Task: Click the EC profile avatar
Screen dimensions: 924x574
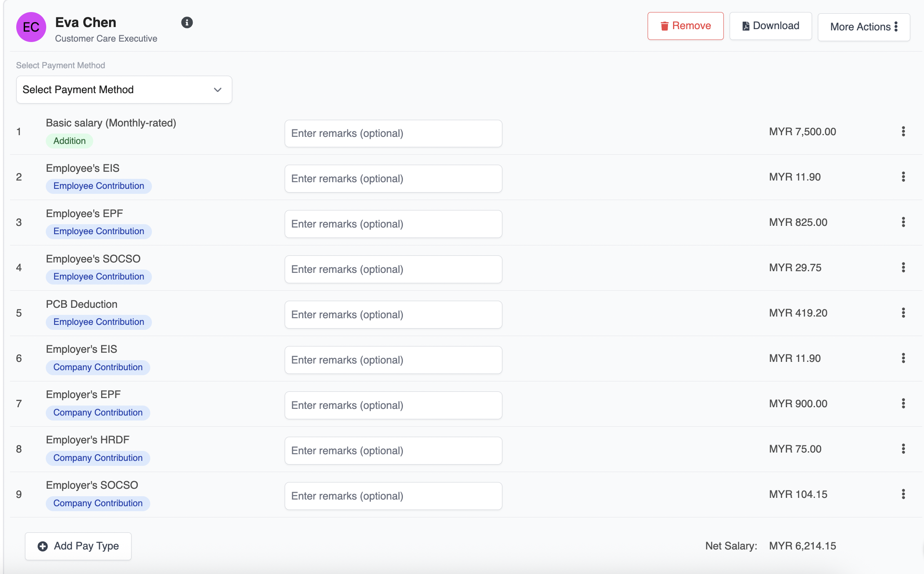Action: click(31, 27)
